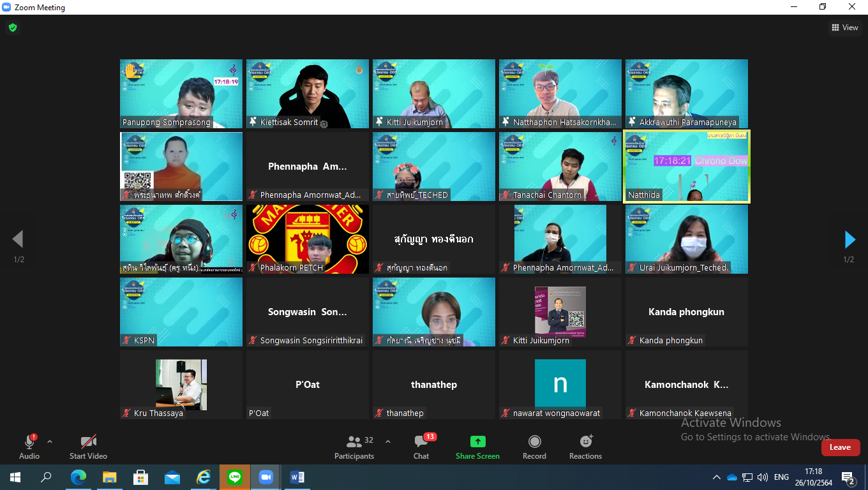Select Tanachai Chantorn's video tile
The image size is (868, 490).
pyautogui.click(x=560, y=167)
